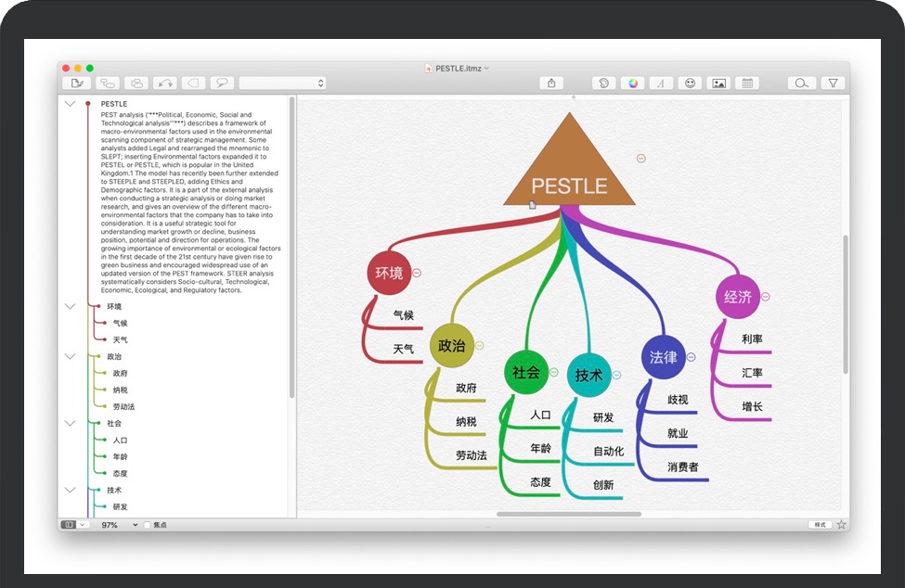Open the filter funnel icon
905x588 pixels.
[x=833, y=83]
